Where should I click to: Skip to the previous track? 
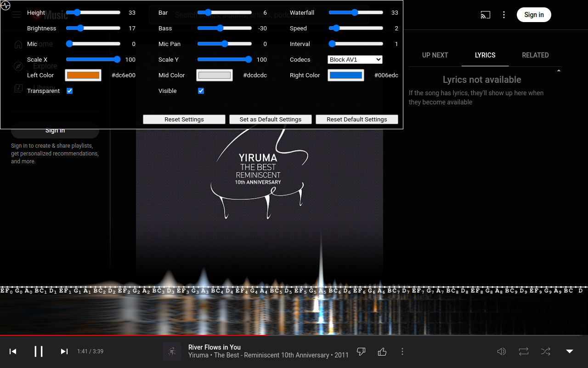13,351
